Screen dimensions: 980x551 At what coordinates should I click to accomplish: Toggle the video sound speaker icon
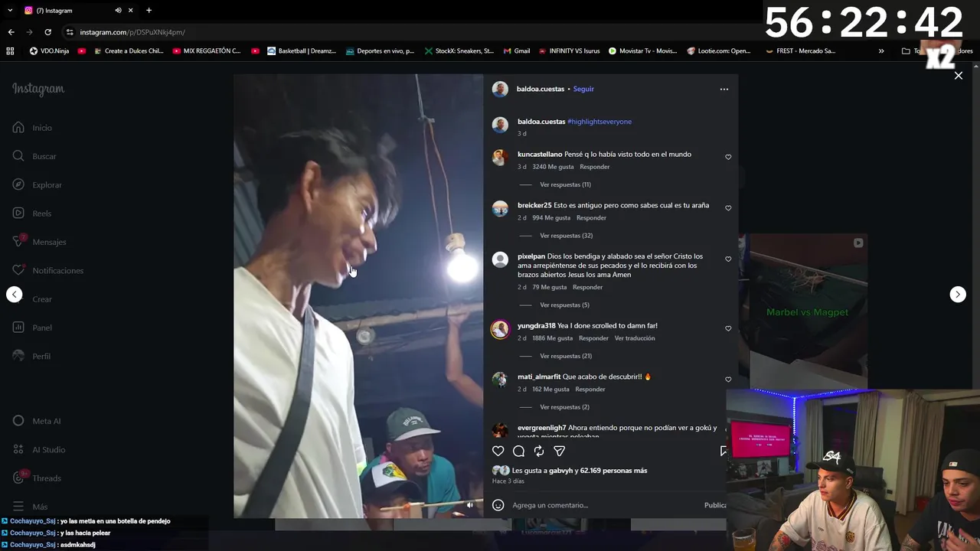pos(470,505)
